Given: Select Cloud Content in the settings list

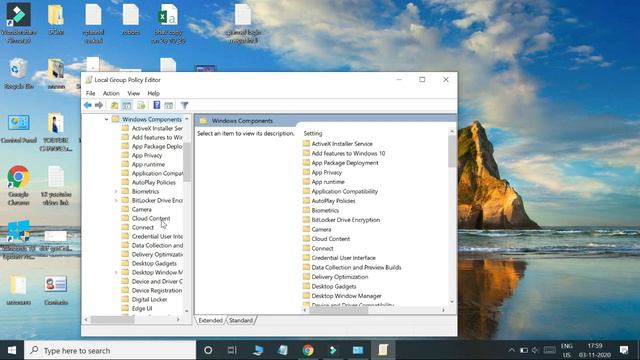Looking at the screenshot, I should click(331, 239).
